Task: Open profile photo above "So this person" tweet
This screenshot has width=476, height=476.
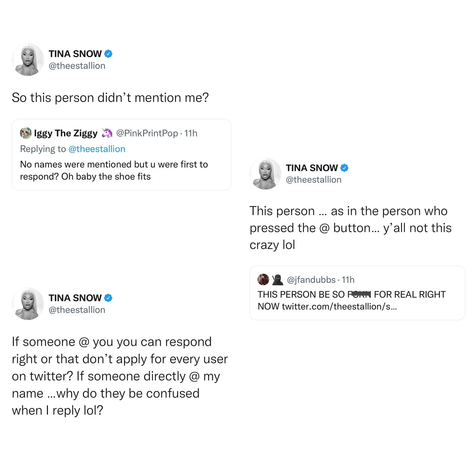Action: pyautogui.click(x=28, y=60)
